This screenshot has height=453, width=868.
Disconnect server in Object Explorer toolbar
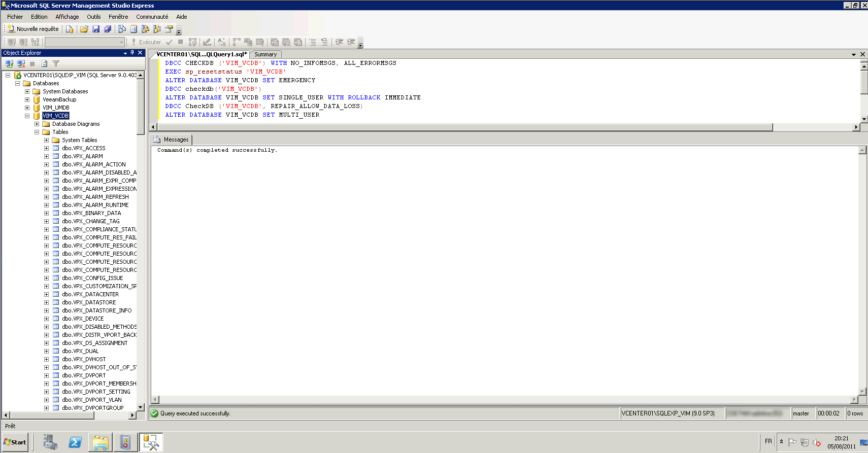(x=21, y=63)
